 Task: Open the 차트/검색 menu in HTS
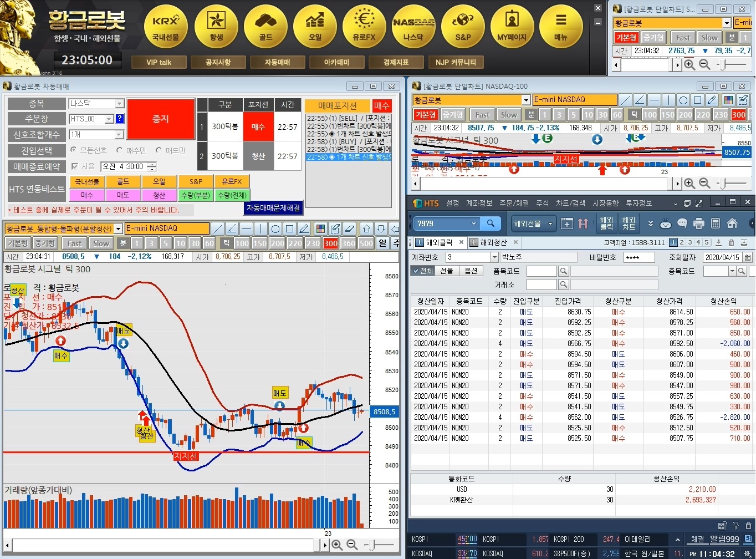[x=570, y=204]
